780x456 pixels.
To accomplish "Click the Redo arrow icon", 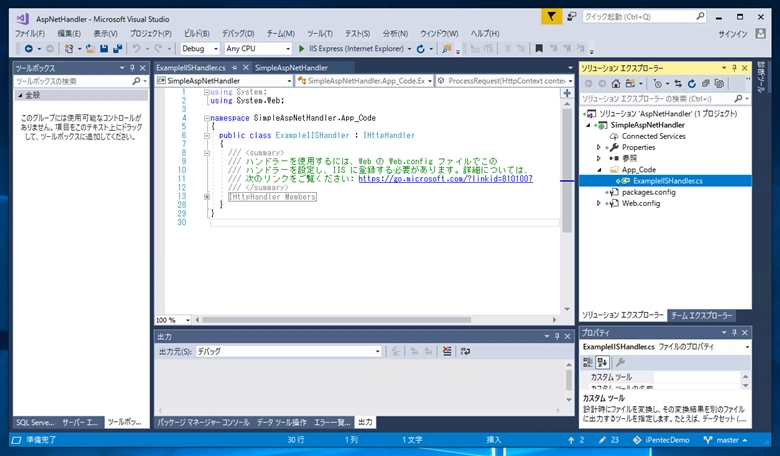I will (x=158, y=49).
